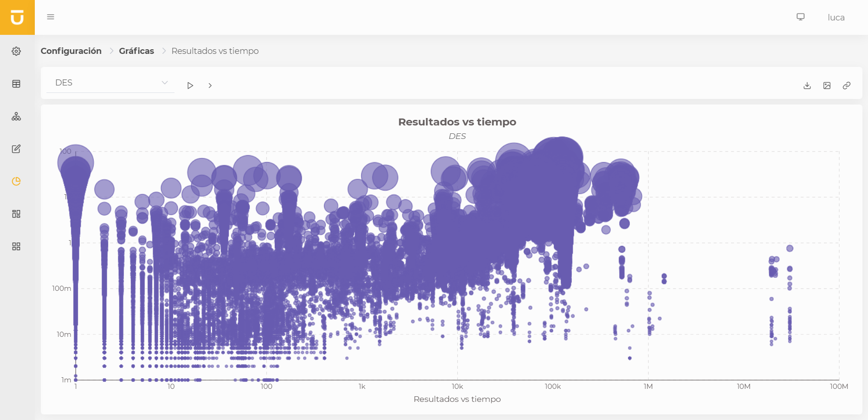Download the chart data
This screenshot has height=420, width=868.
(807, 85)
